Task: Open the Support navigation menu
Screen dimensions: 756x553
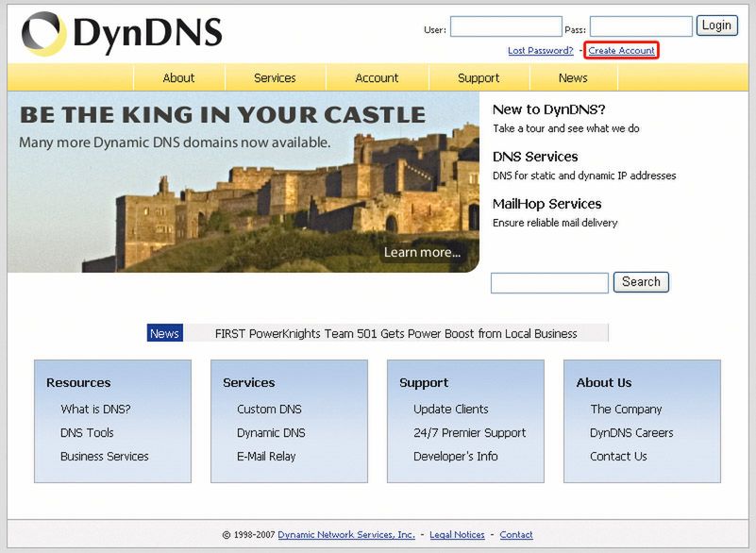Action: [479, 77]
